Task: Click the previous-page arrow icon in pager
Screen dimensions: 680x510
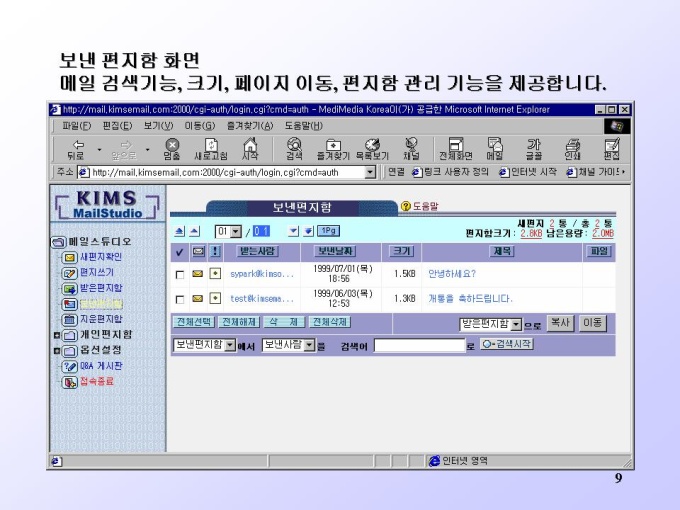Action: click(195, 232)
